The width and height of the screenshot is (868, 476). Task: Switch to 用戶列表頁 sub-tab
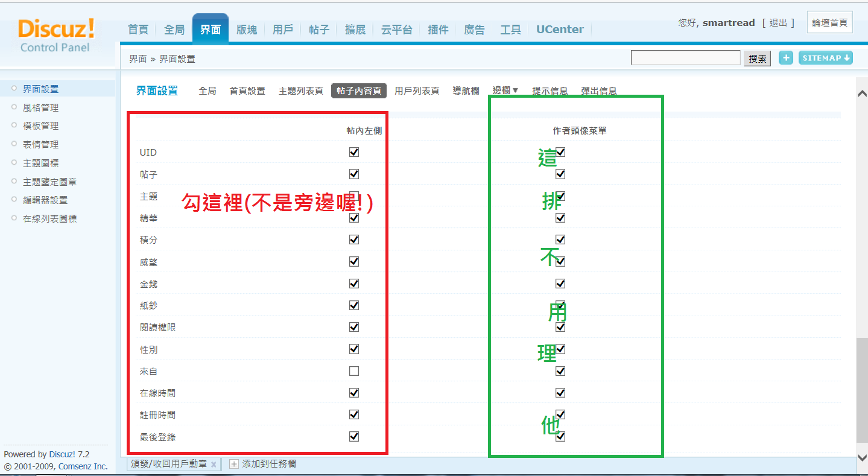(x=417, y=91)
